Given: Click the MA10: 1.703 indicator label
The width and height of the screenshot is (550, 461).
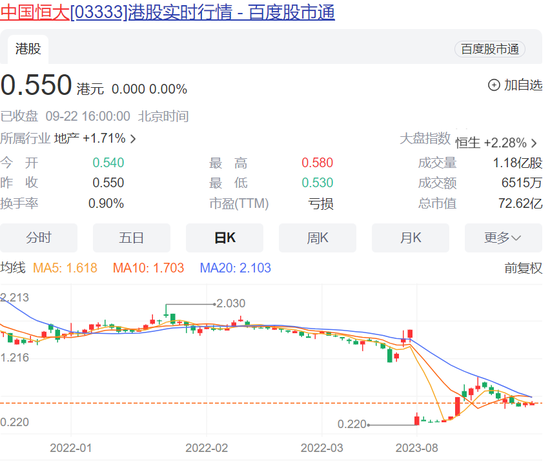Looking at the screenshot, I should [148, 268].
